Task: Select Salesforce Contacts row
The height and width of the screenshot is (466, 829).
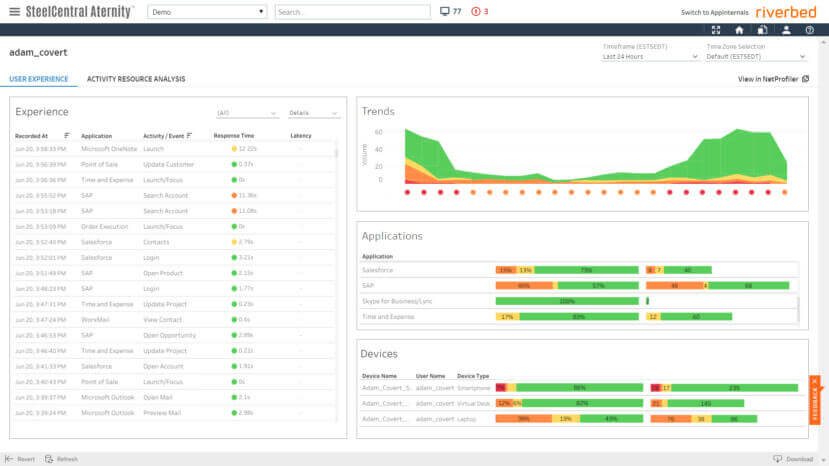Action: pos(174,242)
